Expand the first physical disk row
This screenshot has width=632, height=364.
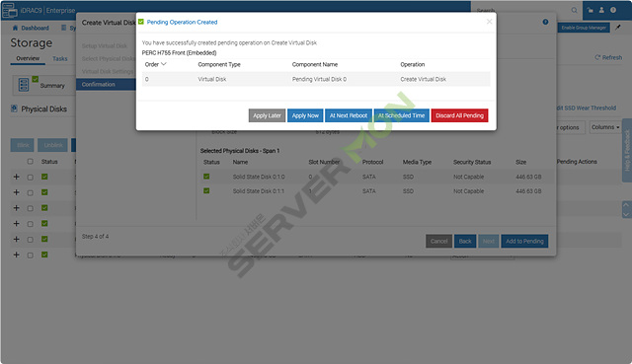[x=16, y=177]
